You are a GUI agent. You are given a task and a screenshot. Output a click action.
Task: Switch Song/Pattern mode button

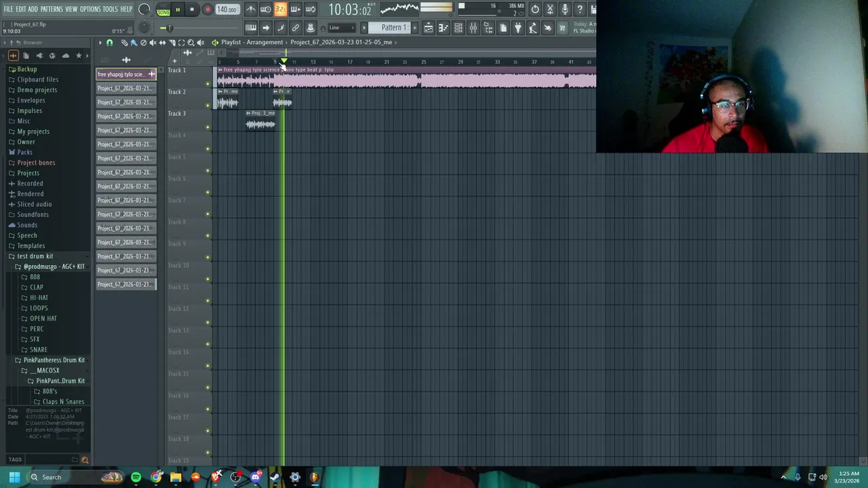tap(163, 9)
